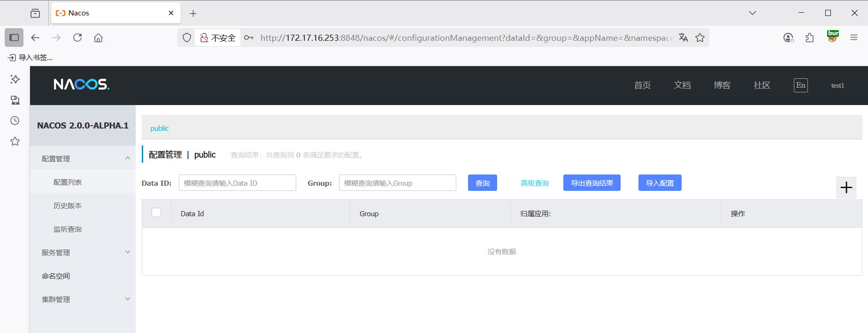Click the Group search input field
868x333 pixels.
398,183
